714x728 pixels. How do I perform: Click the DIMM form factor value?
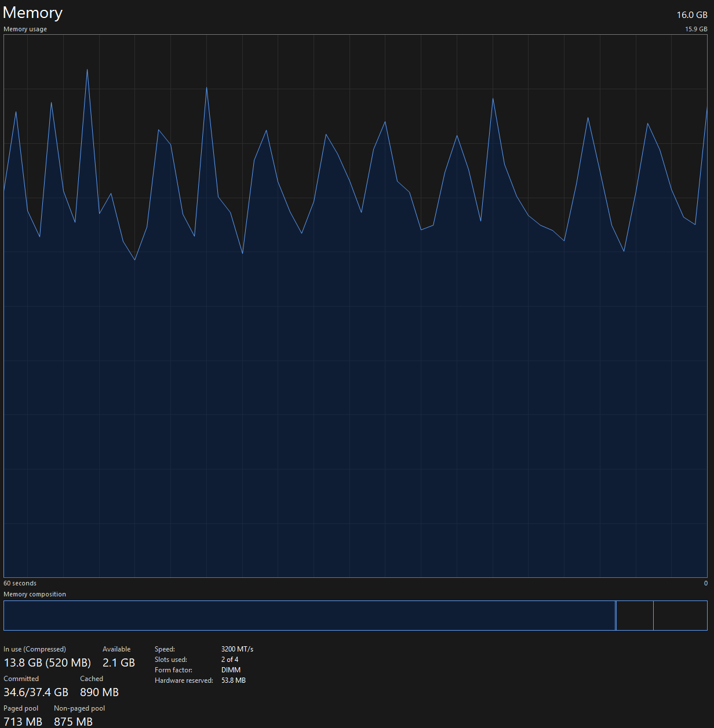click(x=231, y=670)
